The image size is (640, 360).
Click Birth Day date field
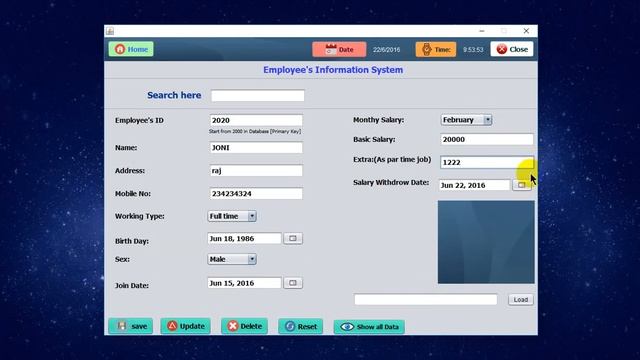(x=244, y=238)
